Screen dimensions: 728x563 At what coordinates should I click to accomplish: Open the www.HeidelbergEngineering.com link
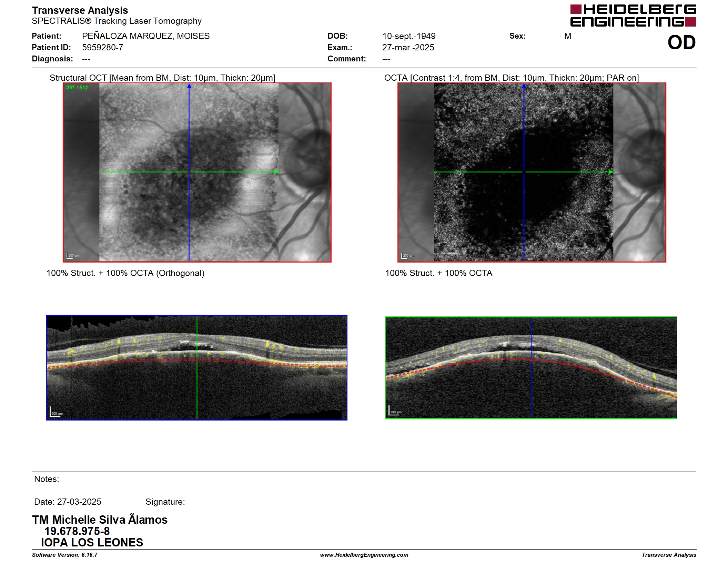[364, 555]
